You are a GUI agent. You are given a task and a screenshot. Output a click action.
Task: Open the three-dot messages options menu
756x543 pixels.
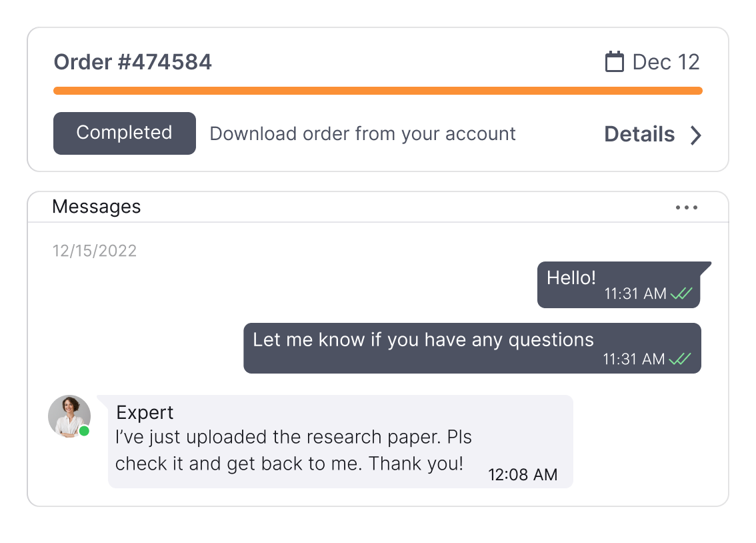pos(686,207)
